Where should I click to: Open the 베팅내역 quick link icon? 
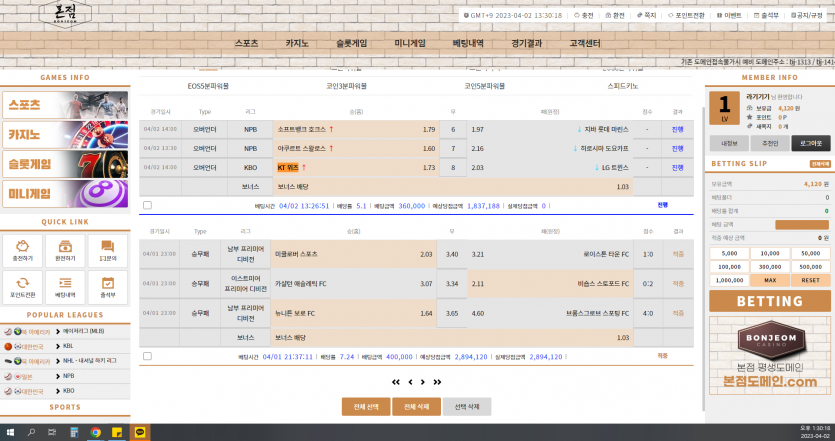[x=65, y=285]
